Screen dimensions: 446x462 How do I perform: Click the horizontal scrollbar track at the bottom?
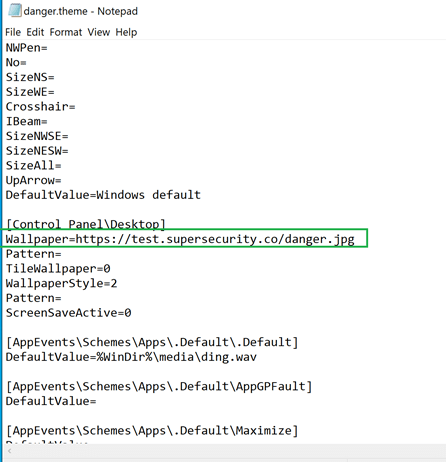click(x=227, y=451)
